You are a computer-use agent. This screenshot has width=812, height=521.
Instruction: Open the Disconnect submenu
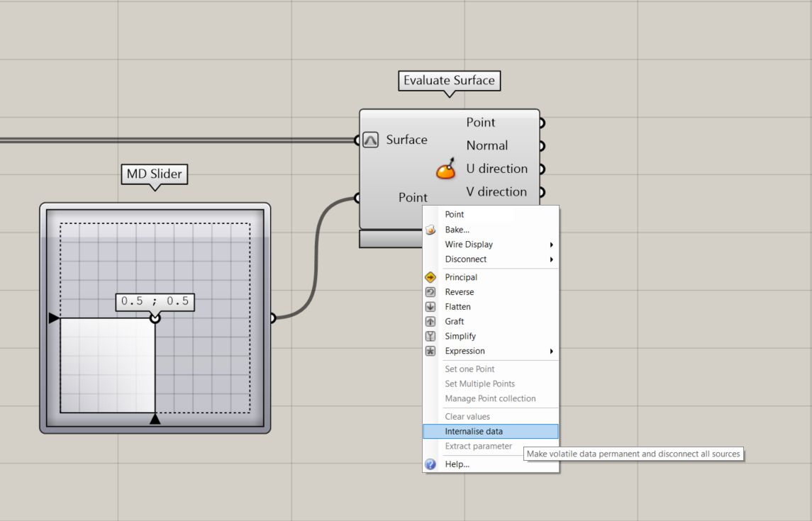[x=467, y=259]
